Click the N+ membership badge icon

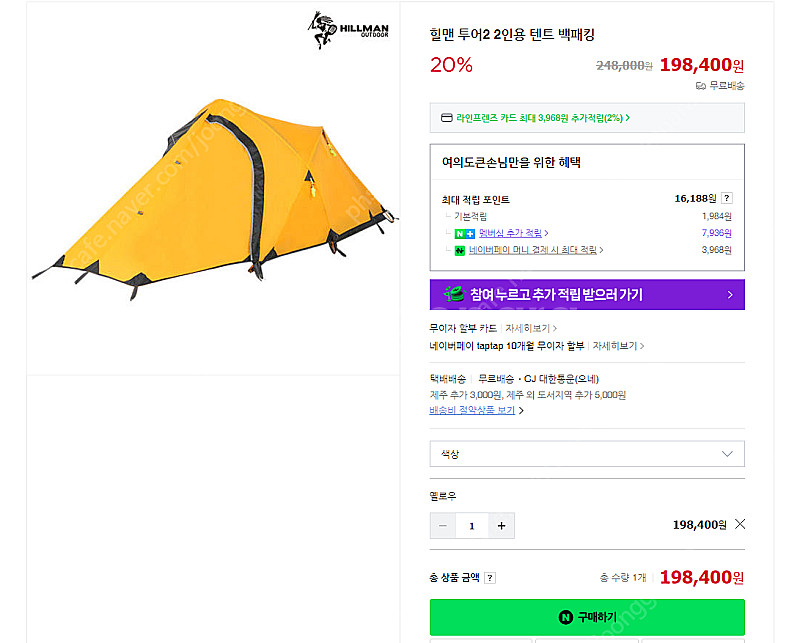coord(460,233)
